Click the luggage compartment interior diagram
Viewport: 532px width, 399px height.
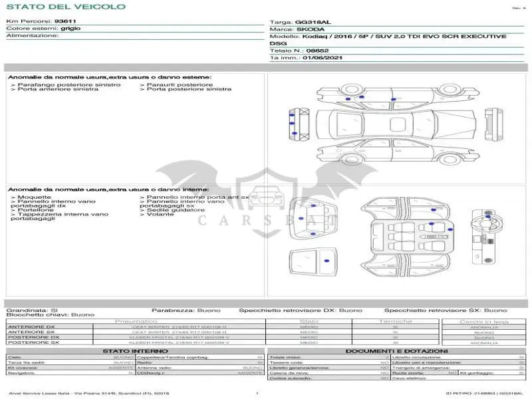click(x=313, y=219)
